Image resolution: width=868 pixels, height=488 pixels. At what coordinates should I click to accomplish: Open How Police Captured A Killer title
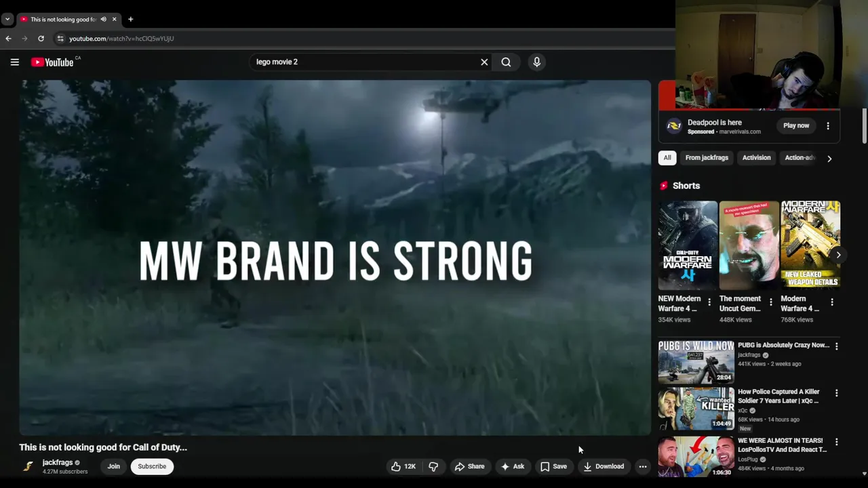tap(778, 396)
